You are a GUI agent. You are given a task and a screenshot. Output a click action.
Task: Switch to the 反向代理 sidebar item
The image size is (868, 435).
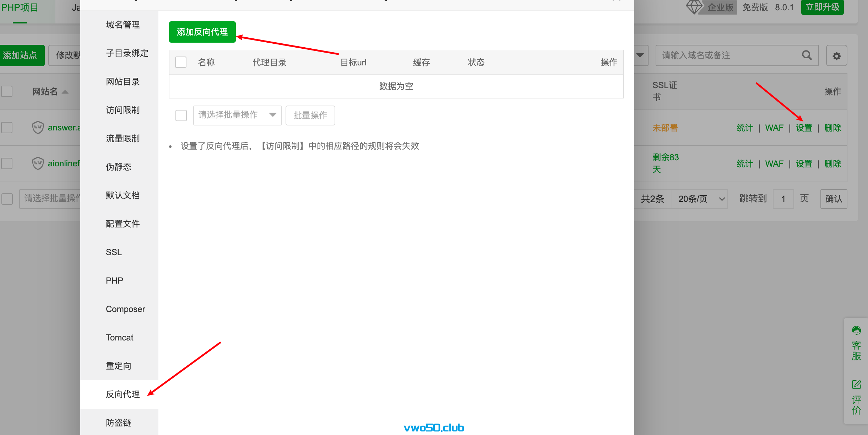pyautogui.click(x=123, y=394)
